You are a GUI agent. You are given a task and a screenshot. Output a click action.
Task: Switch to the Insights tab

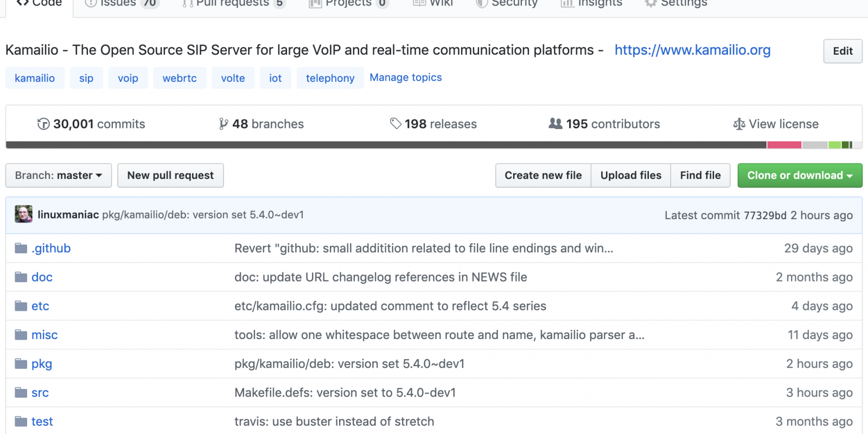592,3
